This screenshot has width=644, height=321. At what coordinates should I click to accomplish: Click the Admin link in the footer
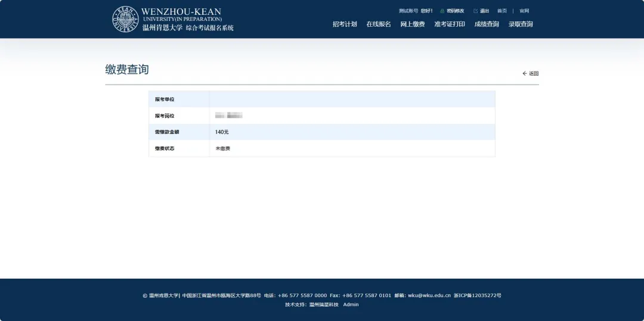[x=351, y=304]
